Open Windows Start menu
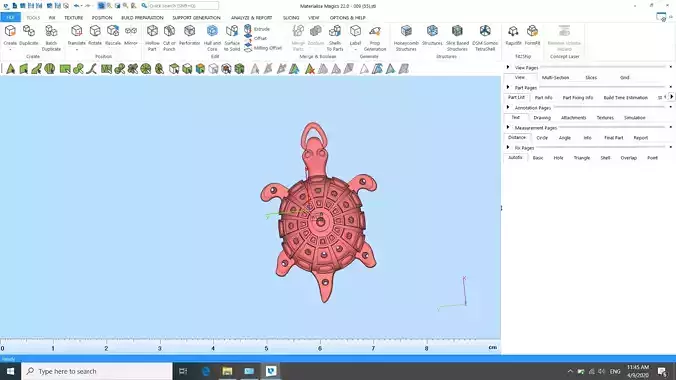The height and width of the screenshot is (380, 676). point(10,371)
